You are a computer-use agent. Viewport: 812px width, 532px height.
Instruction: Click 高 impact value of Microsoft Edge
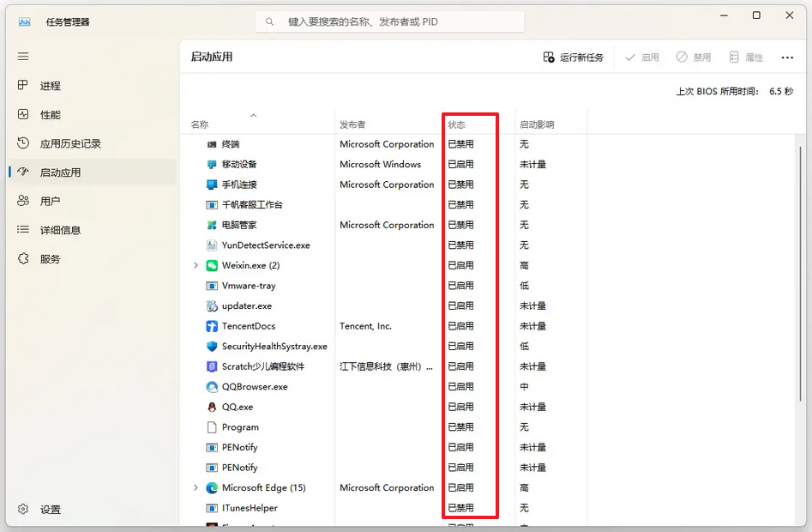coord(524,487)
